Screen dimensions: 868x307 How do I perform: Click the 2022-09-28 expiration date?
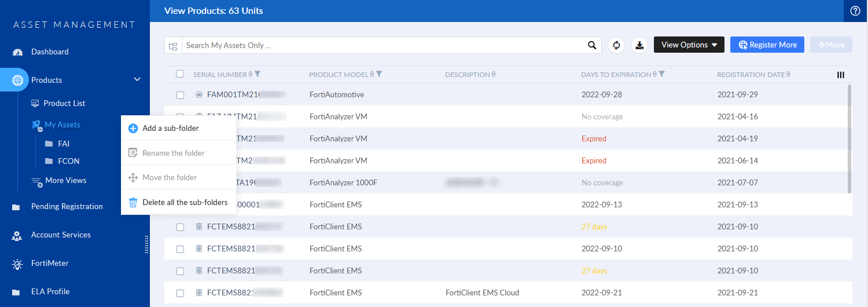pyautogui.click(x=601, y=95)
